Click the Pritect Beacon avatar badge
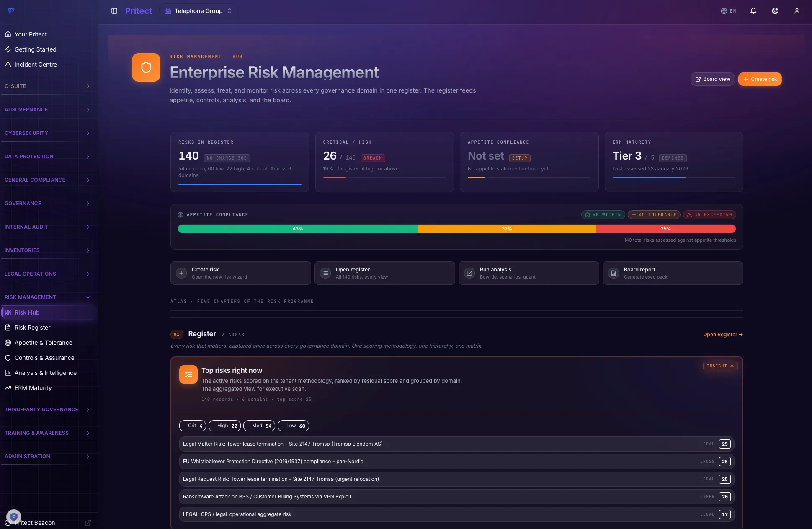 14,517
